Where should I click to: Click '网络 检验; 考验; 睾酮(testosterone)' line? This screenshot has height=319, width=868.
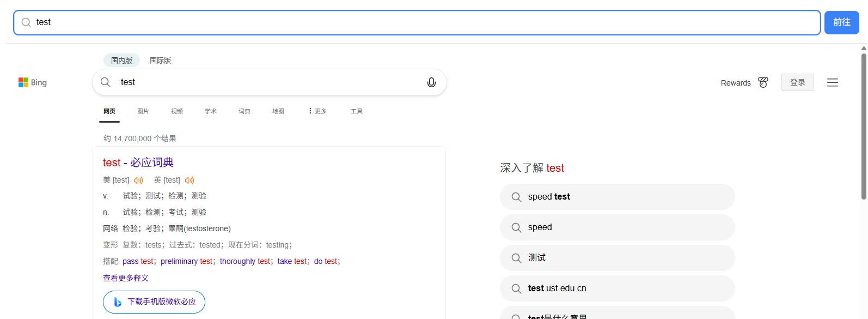click(x=167, y=228)
